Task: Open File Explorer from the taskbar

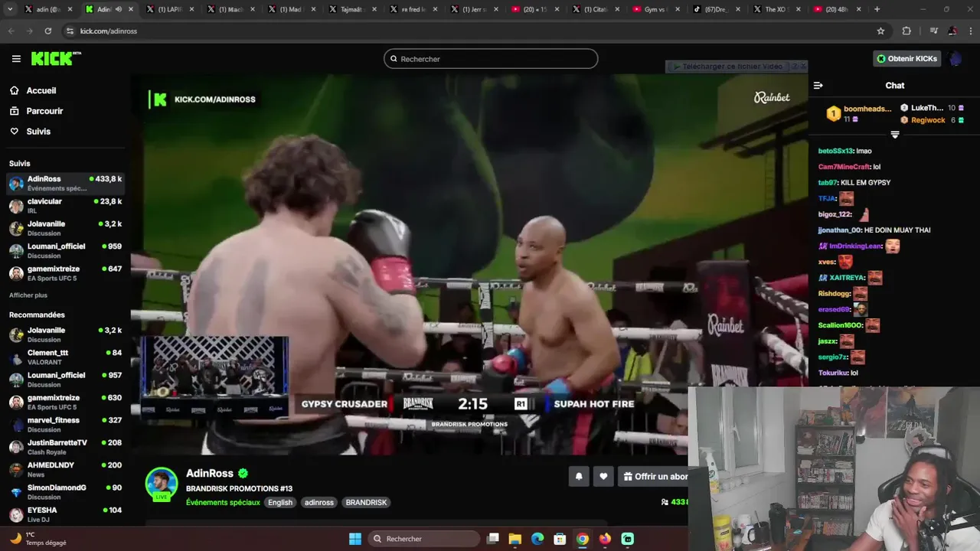Action: [515, 539]
